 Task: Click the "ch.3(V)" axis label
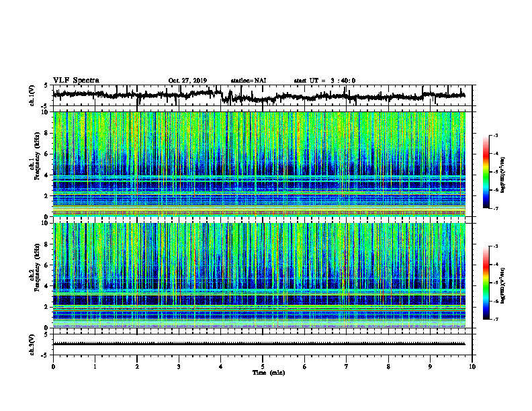click(x=32, y=345)
